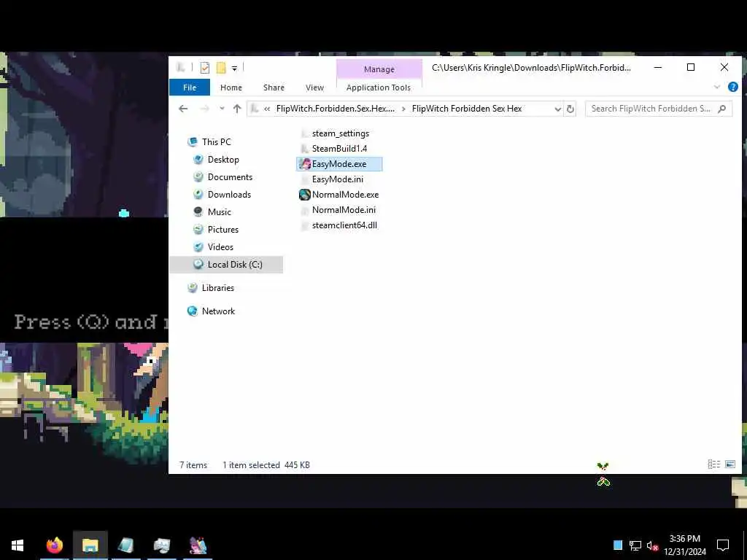Select the SteamBuild1.4 folder
This screenshot has height=560, width=747.
339,149
